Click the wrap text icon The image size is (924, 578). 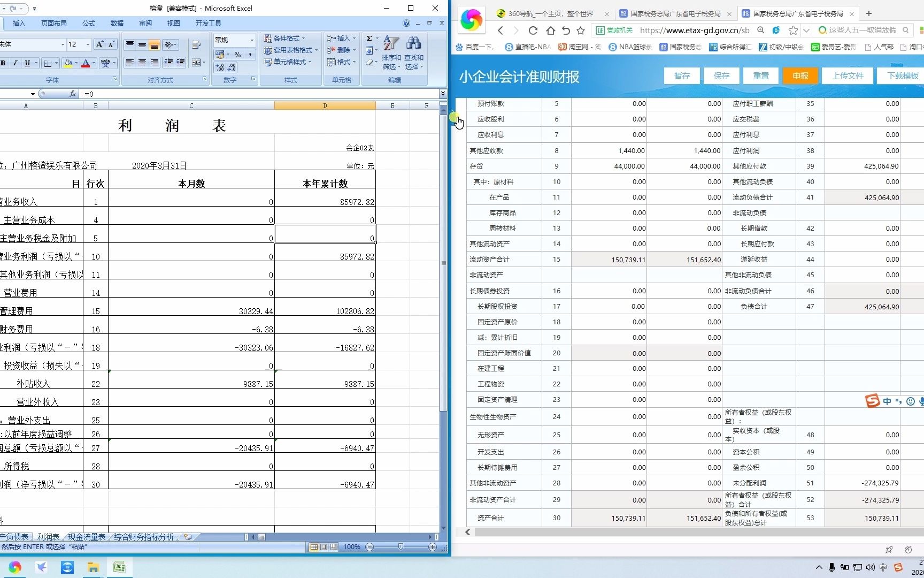click(x=196, y=45)
